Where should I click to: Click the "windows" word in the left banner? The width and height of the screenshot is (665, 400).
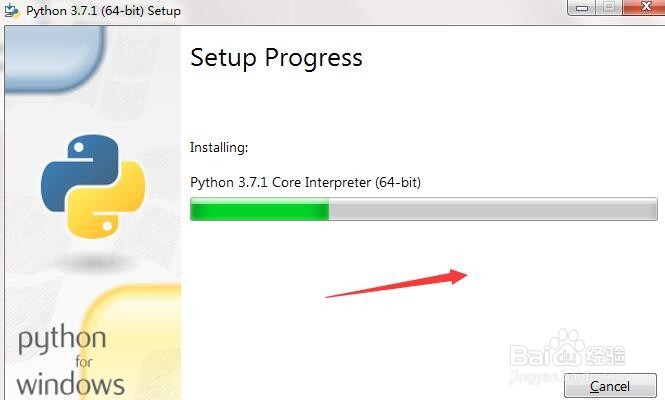70,384
